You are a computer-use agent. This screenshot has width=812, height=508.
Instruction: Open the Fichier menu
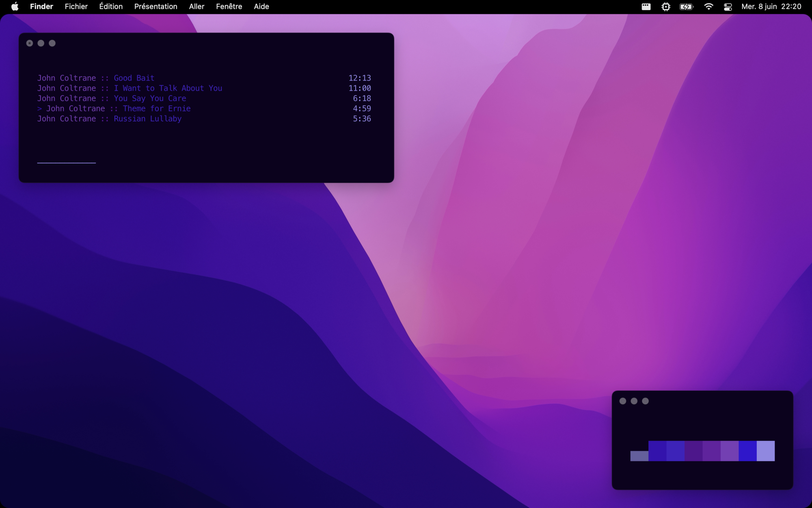click(76, 7)
